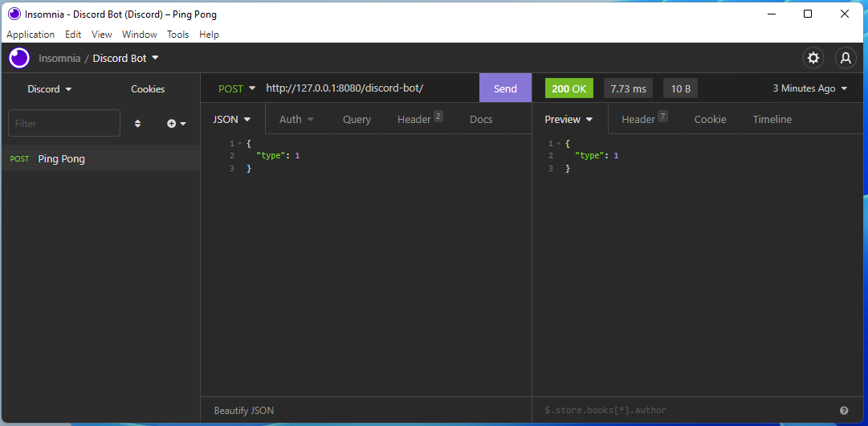
Task: Open the Application menu
Action: coord(31,35)
